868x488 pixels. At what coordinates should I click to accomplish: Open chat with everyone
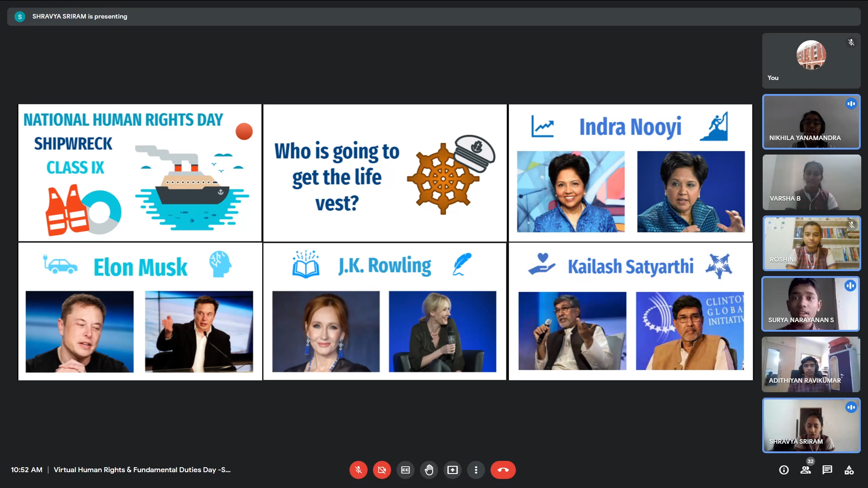[x=827, y=470]
